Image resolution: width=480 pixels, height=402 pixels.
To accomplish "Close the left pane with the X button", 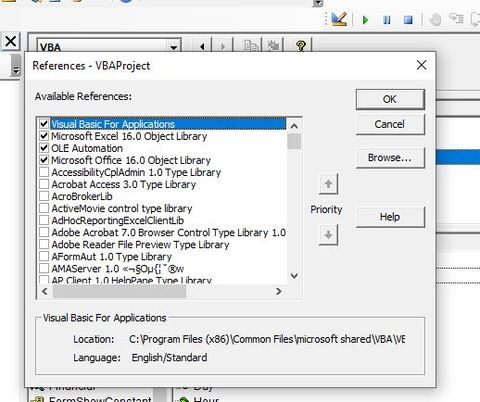I will click(11, 41).
